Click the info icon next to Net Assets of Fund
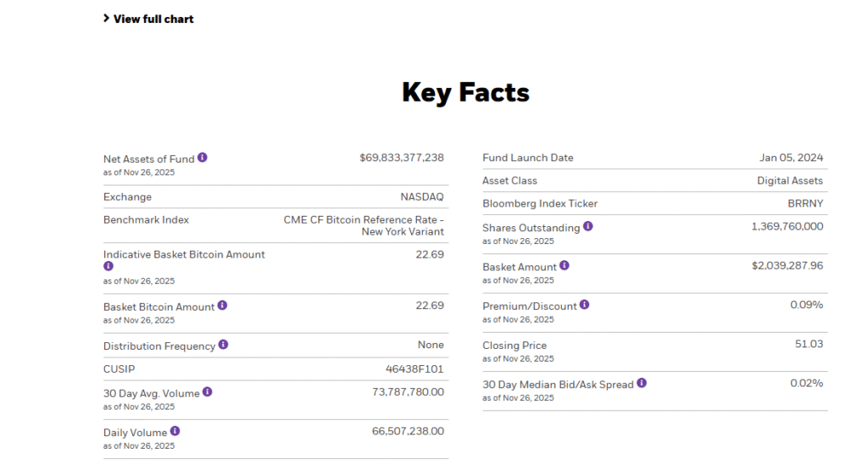 pyautogui.click(x=203, y=158)
